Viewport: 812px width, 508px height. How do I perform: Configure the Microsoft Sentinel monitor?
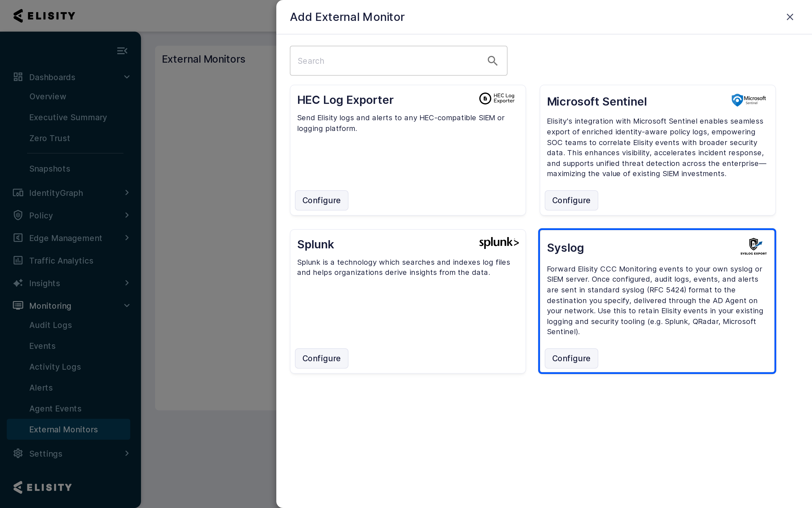coord(571,200)
